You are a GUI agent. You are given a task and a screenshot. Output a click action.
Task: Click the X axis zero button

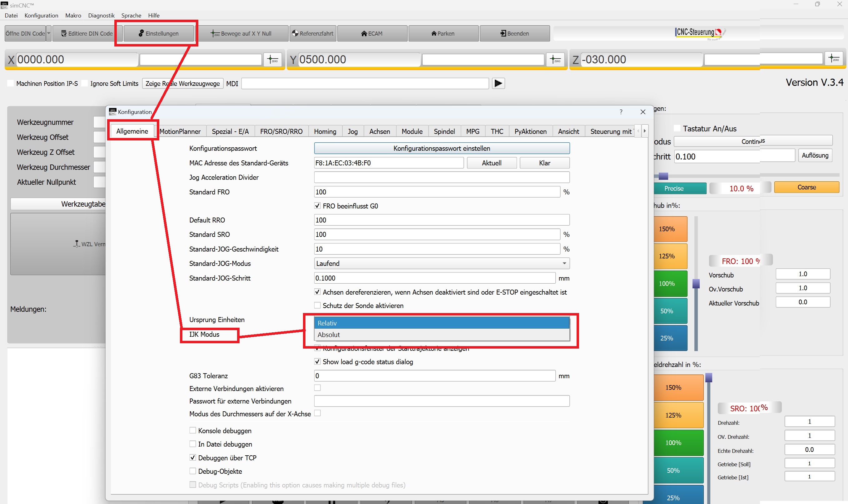click(273, 59)
